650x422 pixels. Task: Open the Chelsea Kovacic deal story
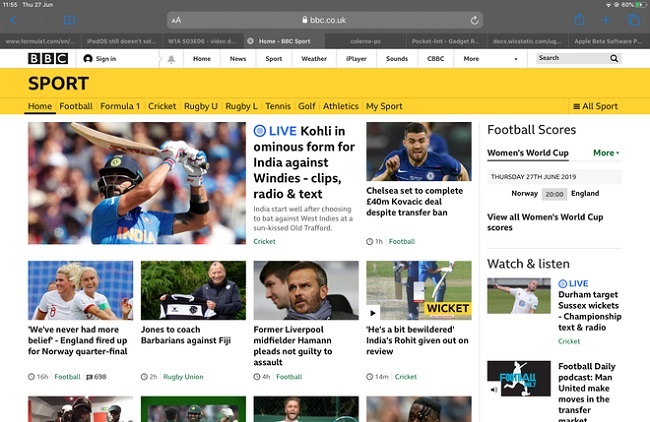414,201
